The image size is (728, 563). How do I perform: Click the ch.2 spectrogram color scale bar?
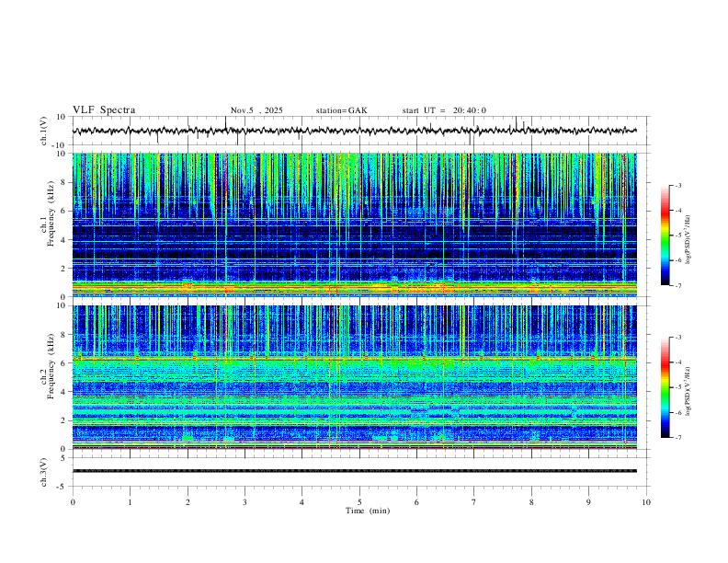665,387
